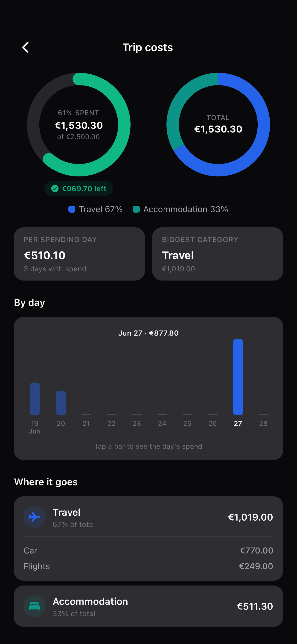
Task: Open the Per Spending Day card
Action: 79,254
